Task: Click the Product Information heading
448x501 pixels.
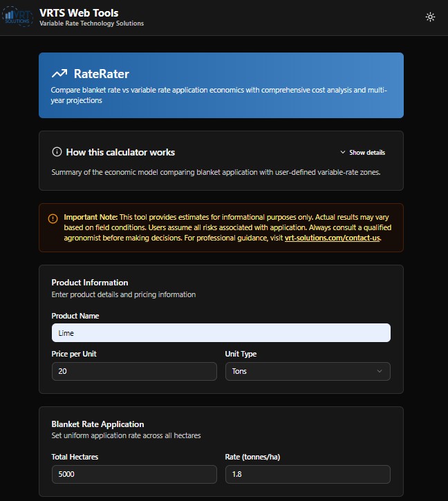Action: click(x=90, y=283)
